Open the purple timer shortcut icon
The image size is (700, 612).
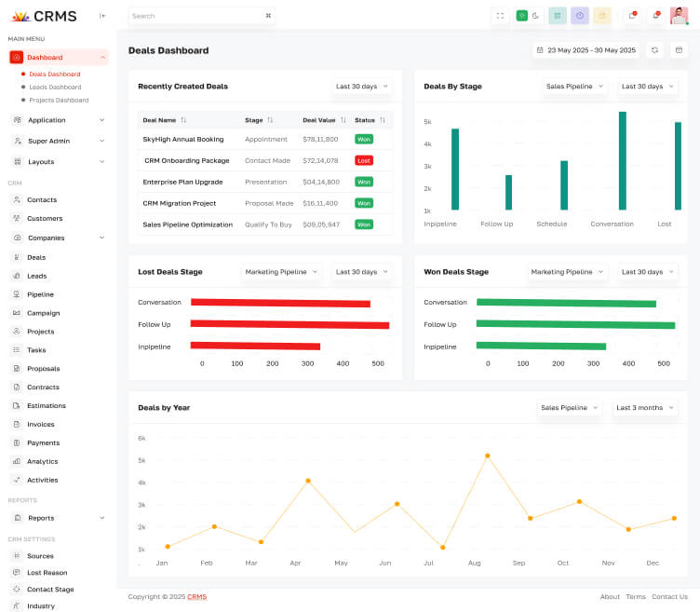[x=580, y=16]
